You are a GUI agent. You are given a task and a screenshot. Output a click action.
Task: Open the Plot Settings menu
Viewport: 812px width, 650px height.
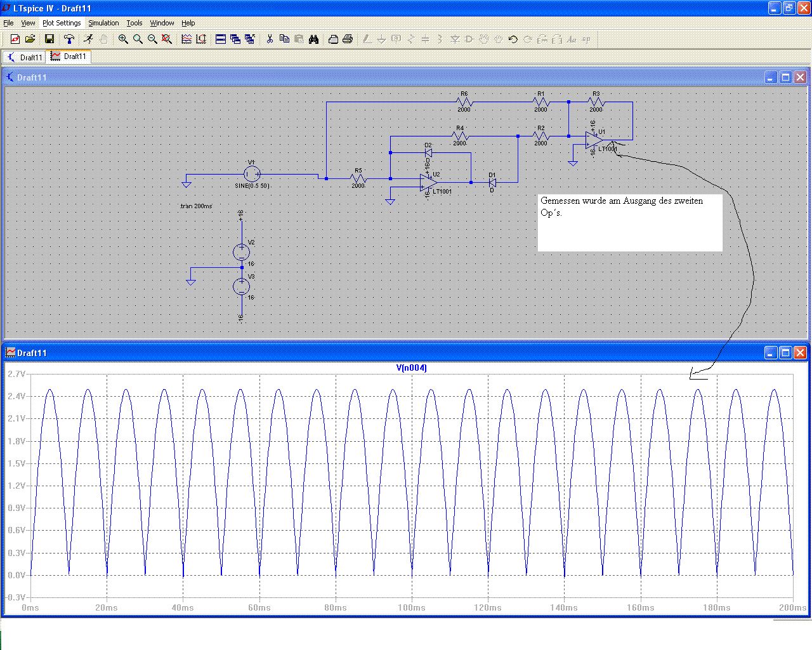62,23
